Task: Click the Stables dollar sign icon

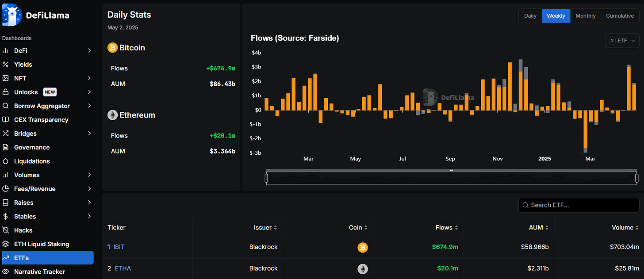Action: tap(6, 217)
